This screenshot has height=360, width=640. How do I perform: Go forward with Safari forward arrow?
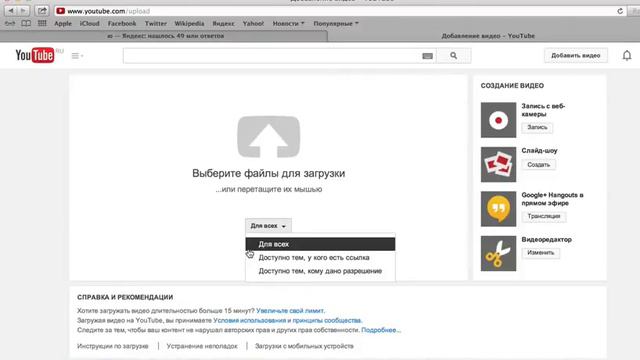pyautogui.click(x=23, y=11)
